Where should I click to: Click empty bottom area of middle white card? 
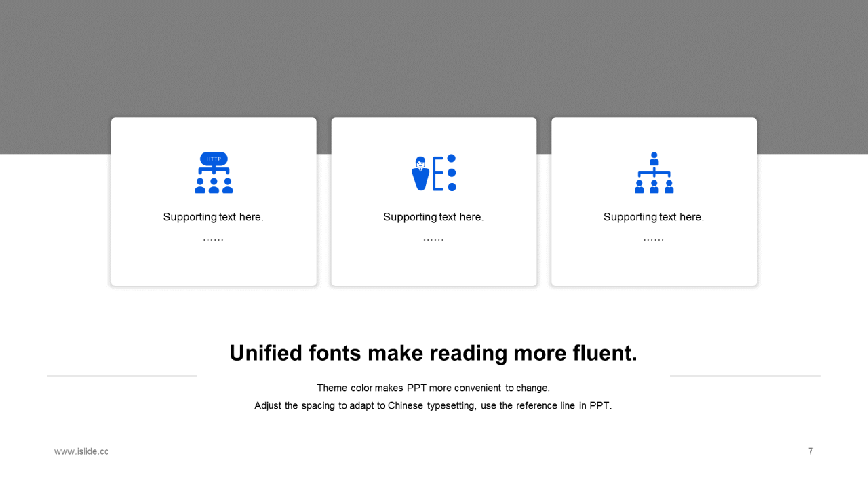click(434, 266)
